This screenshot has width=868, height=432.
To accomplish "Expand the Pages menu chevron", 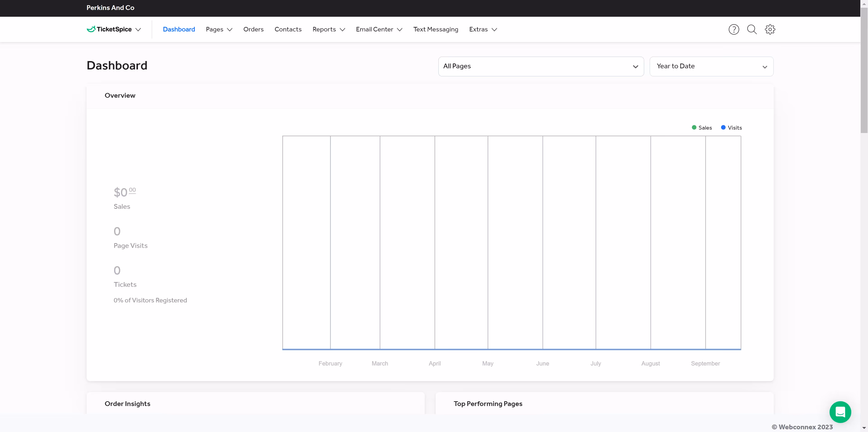I will click(230, 30).
